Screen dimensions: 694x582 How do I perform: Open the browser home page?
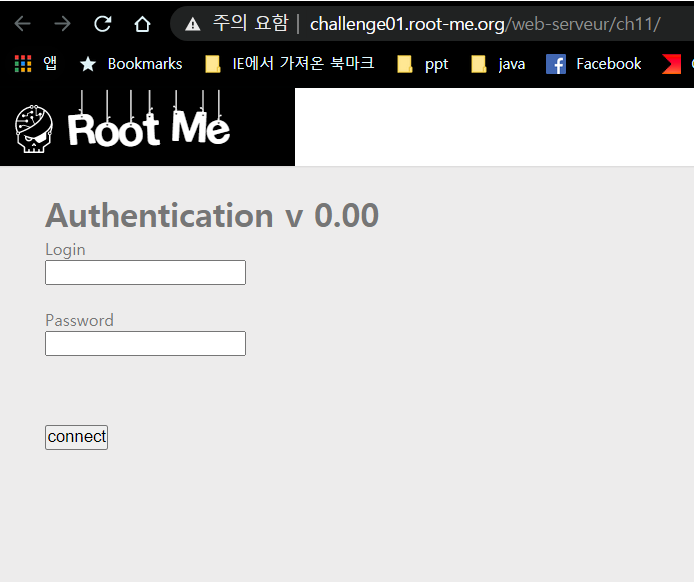pos(142,24)
